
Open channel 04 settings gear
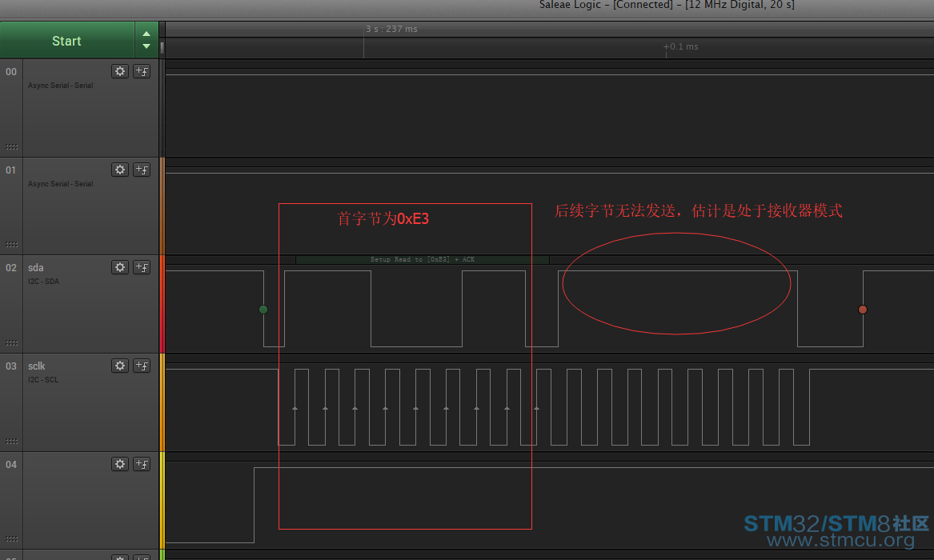pyautogui.click(x=120, y=463)
